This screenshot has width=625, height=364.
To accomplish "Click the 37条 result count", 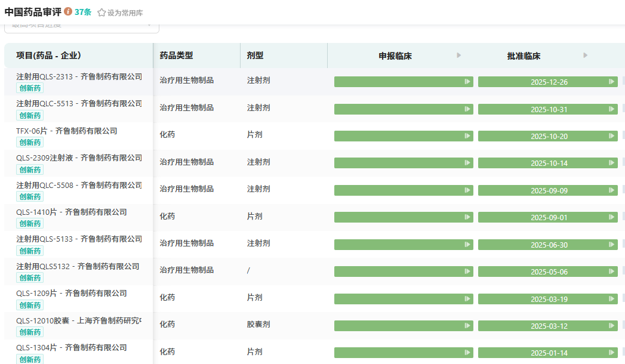I will coord(83,12).
